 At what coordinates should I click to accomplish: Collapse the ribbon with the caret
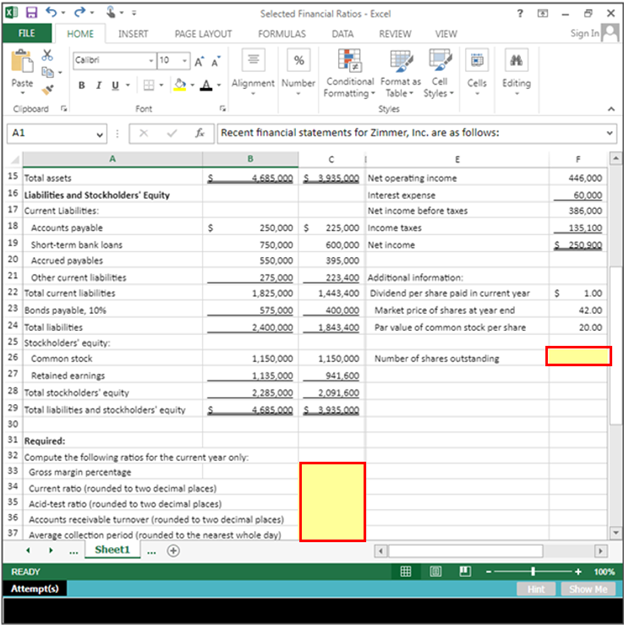(611, 109)
